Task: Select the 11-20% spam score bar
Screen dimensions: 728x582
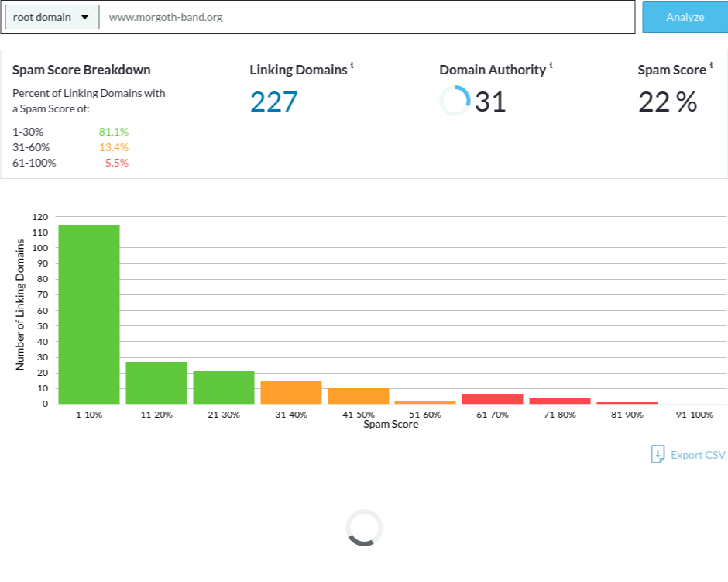Action: tap(156, 383)
